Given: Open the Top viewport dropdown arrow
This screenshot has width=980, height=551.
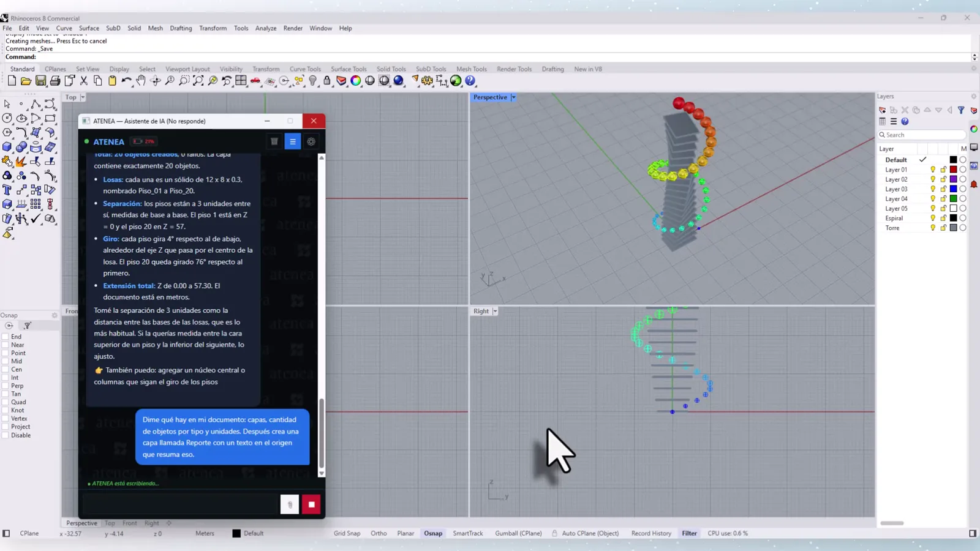Looking at the screenshot, I should [83, 97].
